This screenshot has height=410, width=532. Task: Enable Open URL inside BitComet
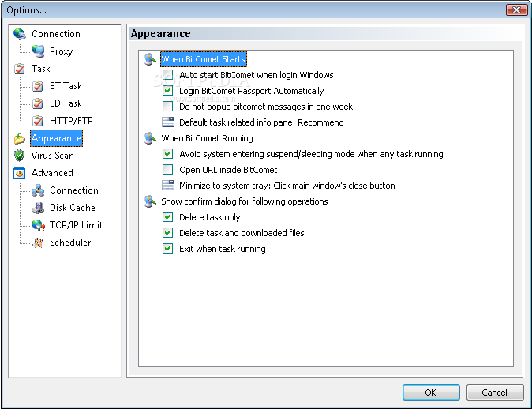[167, 170]
